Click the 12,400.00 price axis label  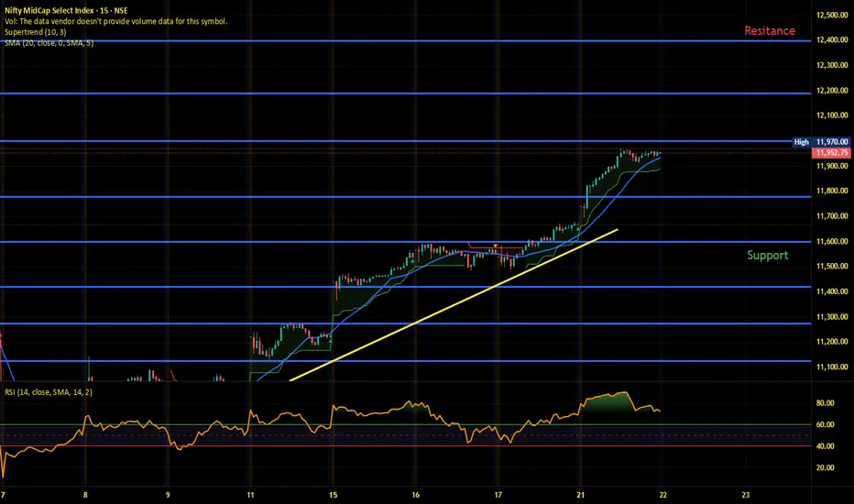pyautogui.click(x=832, y=39)
